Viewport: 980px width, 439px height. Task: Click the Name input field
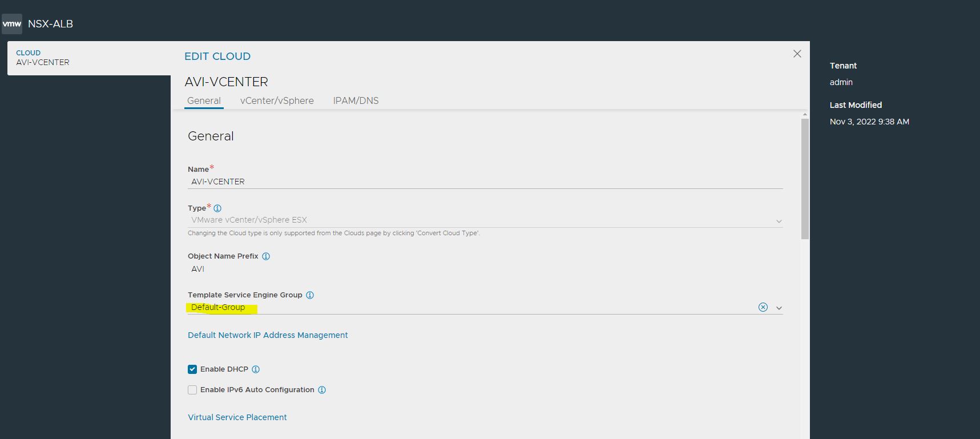[x=485, y=182]
